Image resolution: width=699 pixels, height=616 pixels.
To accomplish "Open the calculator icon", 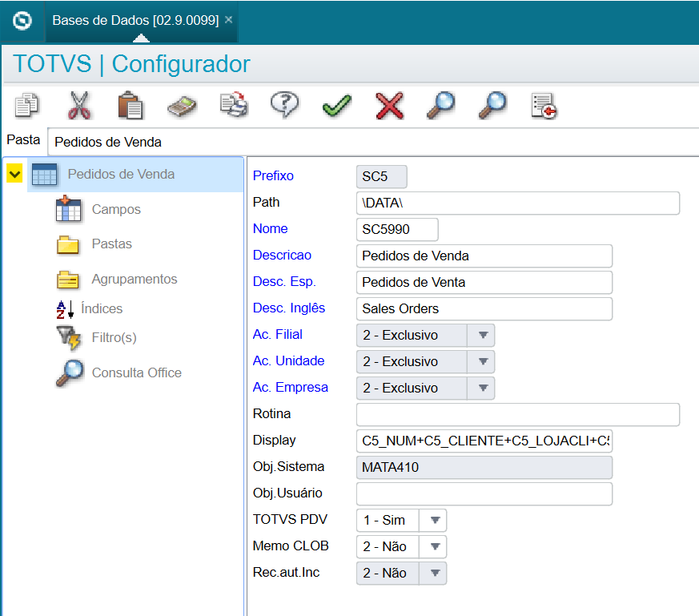I will pyautogui.click(x=182, y=107).
